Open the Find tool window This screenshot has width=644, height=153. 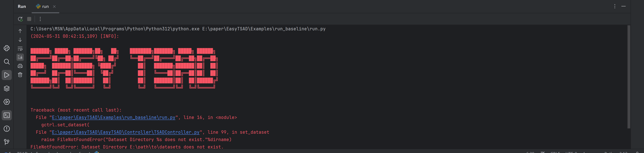(x=7, y=62)
